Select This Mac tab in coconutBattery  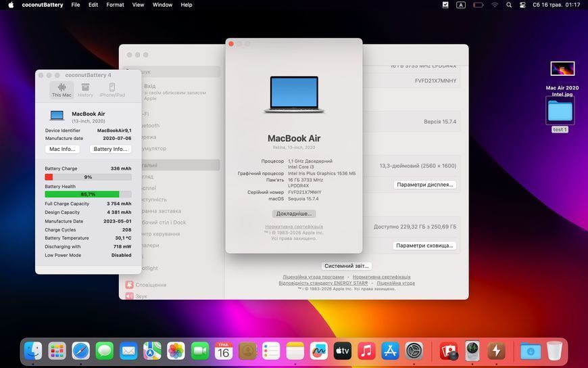62,90
